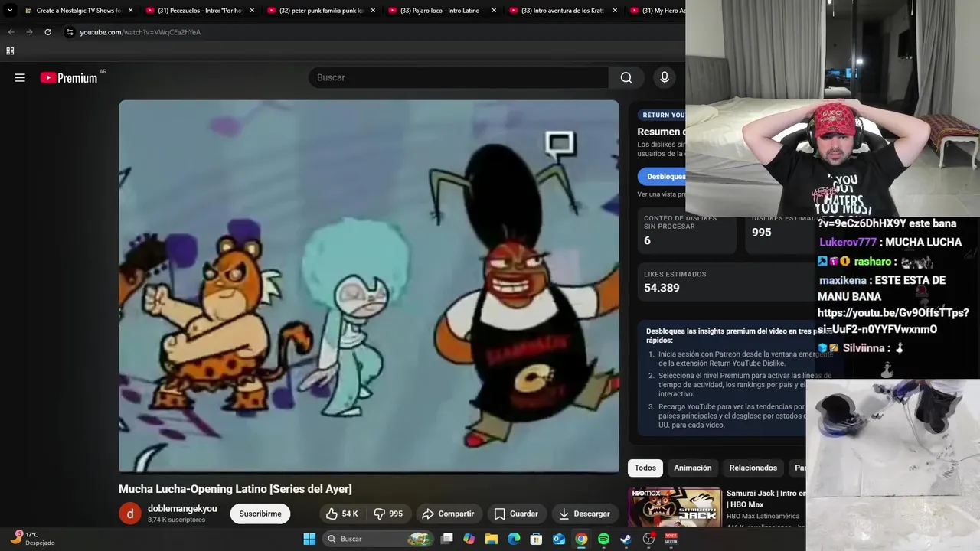The width and height of the screenshot is (980, 551).
Task: Click the video player cartoon frame
Action: click(369, 286)
